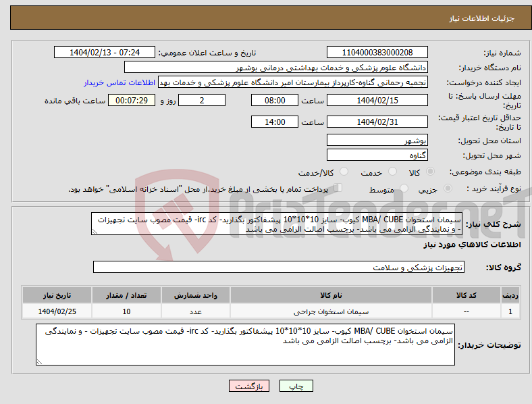Click the شرح کلی نیاز label
The height and width of the screenshot is (404, 532).
pos(494,224)
